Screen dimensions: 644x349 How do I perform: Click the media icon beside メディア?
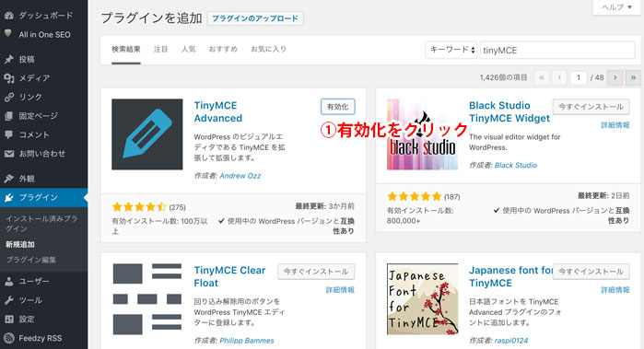(9, 78)
